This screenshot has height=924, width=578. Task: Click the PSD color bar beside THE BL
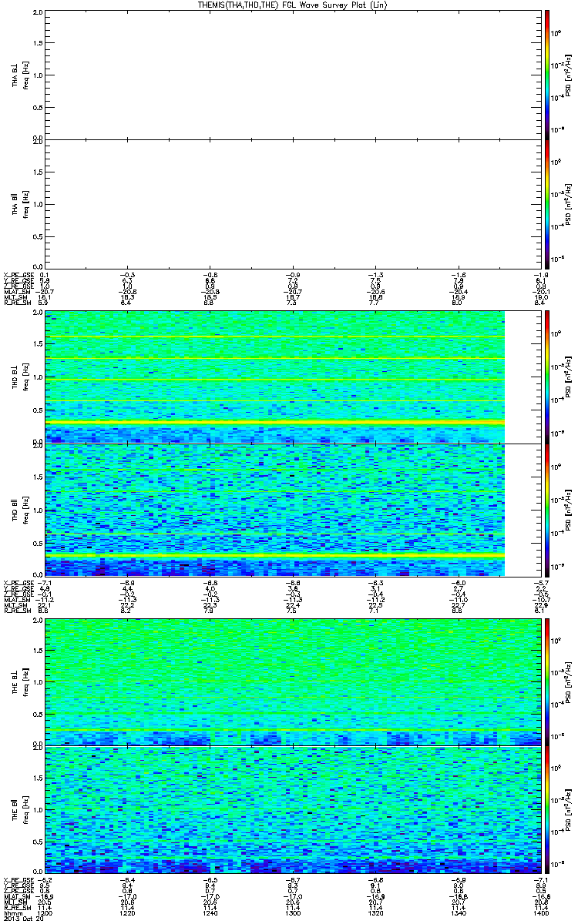coord(547,682)
